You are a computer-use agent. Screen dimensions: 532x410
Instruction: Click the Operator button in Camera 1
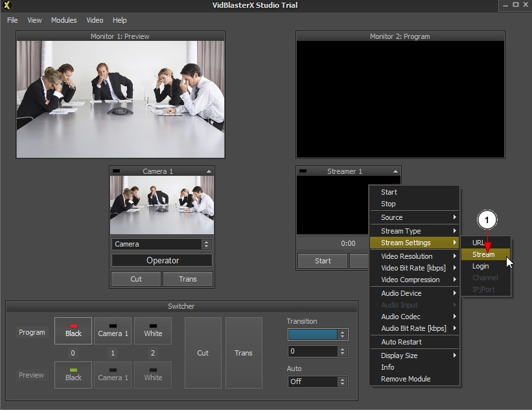[162, 261]
